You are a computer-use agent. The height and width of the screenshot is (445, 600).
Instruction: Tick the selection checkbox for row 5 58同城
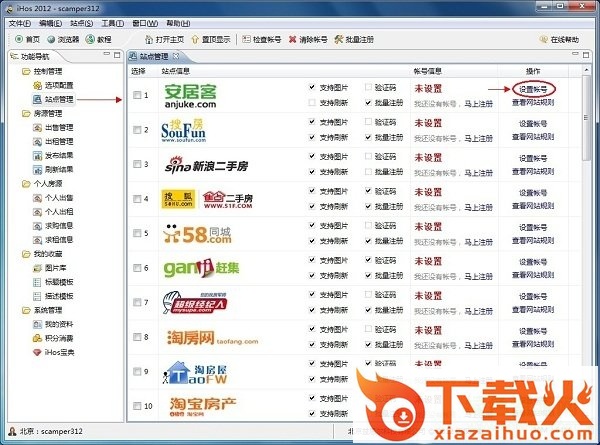(137, 233)
